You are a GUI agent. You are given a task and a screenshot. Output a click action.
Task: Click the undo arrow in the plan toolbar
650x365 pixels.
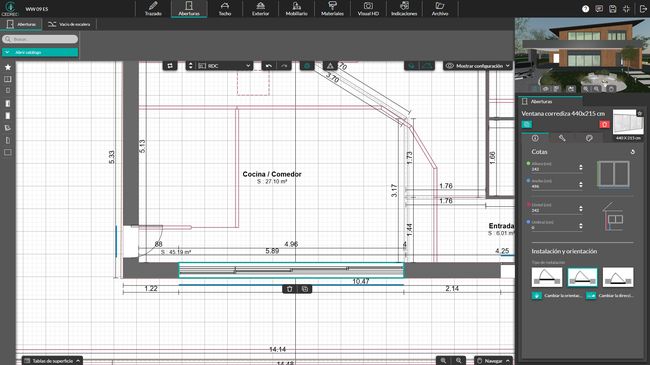(x=269, y=66)
